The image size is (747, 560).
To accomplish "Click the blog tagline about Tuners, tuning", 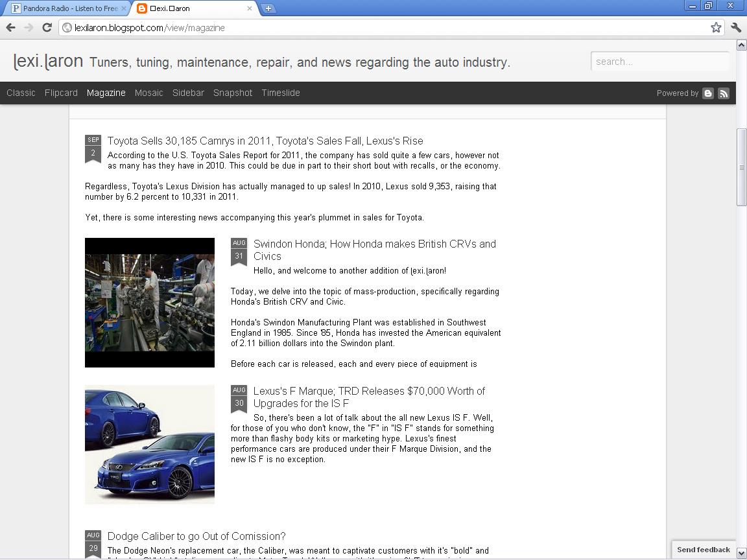I will [x=300, y=62].
